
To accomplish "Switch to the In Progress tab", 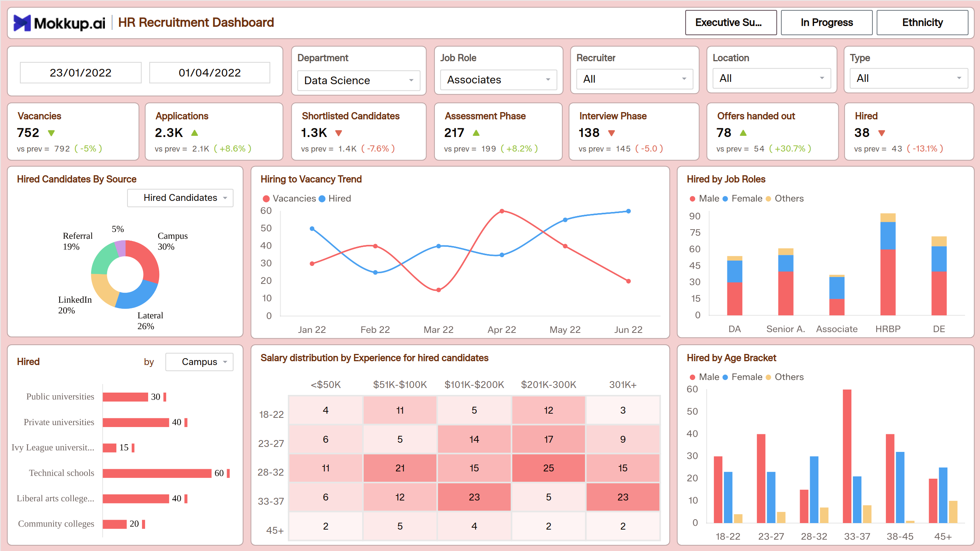I will pos(826,23).
